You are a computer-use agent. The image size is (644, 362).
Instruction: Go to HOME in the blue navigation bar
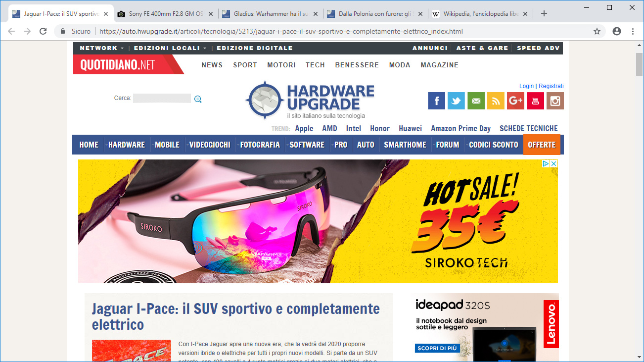pyautogui.click(x=89, y=145)
